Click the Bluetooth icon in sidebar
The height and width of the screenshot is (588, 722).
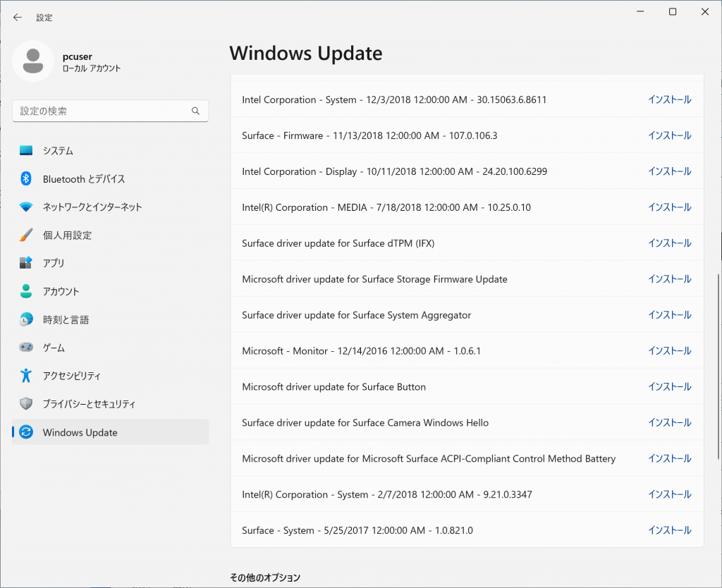[26, 178]
